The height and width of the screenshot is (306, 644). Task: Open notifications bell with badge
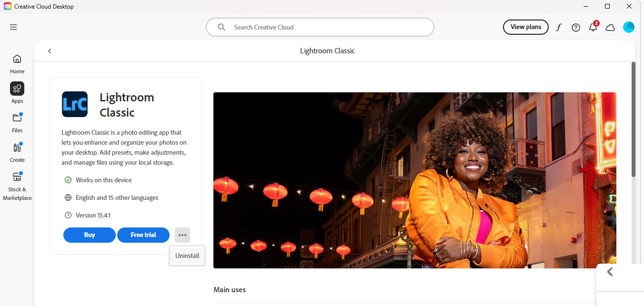click(593, 27)
